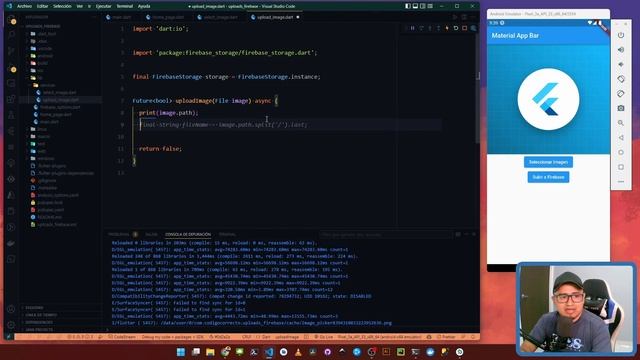Open the Editar menu
640x360 pixels.
(42, 6)
